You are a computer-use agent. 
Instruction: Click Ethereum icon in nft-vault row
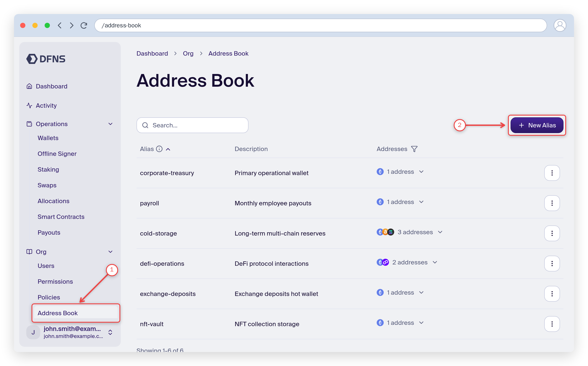point(380,323)
